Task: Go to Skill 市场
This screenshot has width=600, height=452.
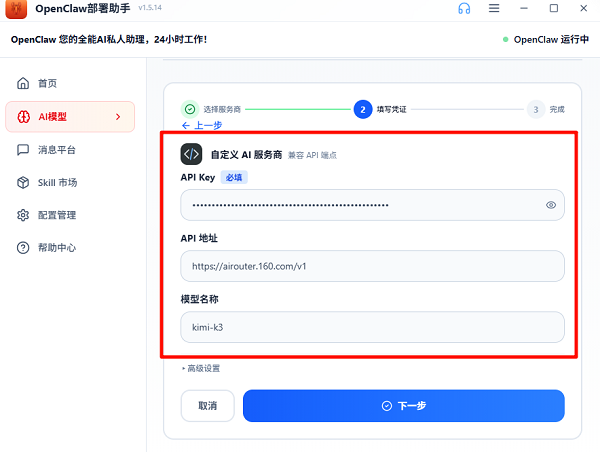Action: coord(70,183)
